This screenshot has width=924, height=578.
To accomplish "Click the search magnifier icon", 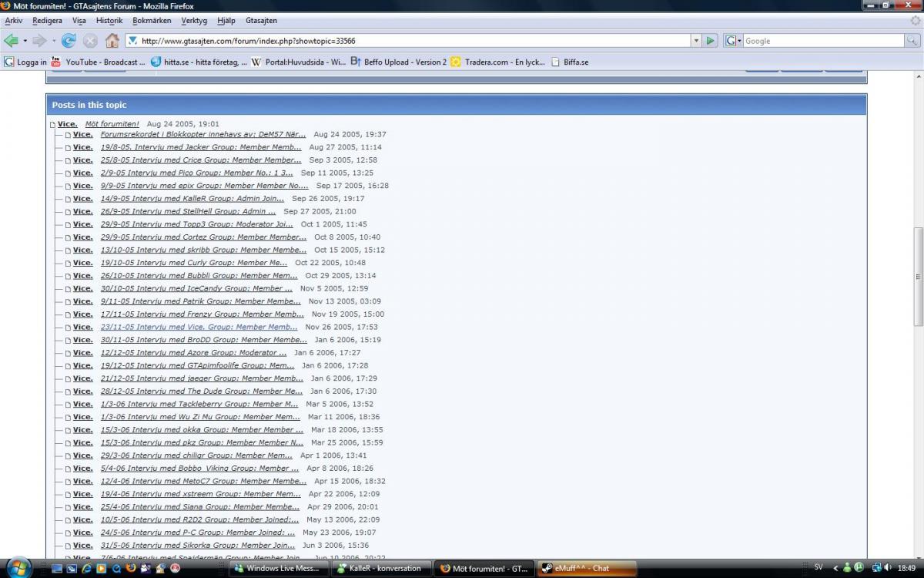I will pyautogui.click(x=912, y=41).
